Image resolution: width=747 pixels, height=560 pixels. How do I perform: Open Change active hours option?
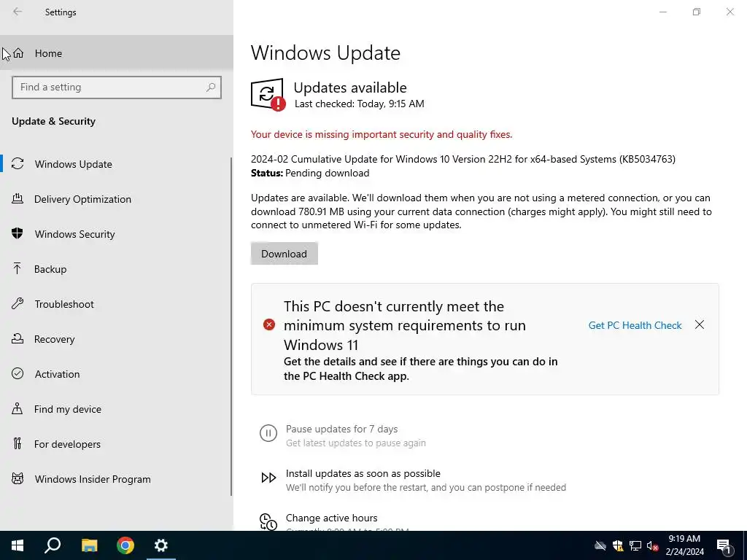332,518
